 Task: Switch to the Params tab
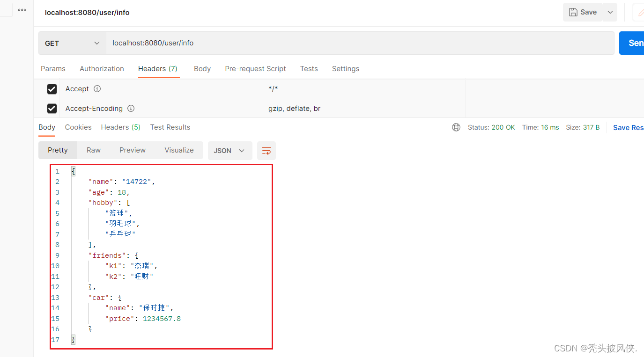tap(53, 69)
